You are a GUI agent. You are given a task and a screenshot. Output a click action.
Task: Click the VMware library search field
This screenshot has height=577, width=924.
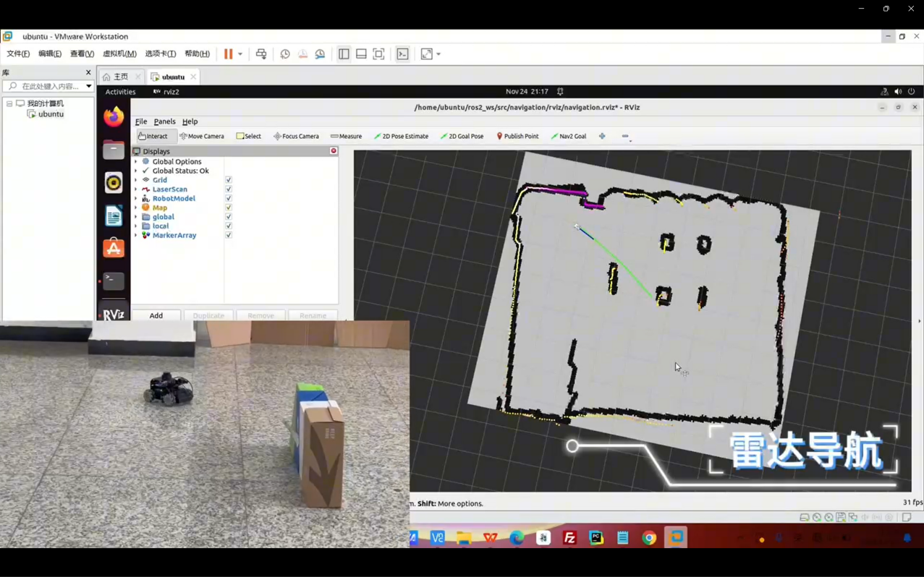point(49,86)
